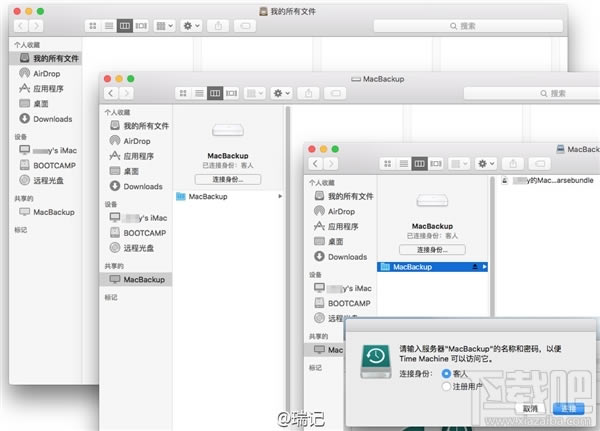Switch to list view in front window

point(403,163)
